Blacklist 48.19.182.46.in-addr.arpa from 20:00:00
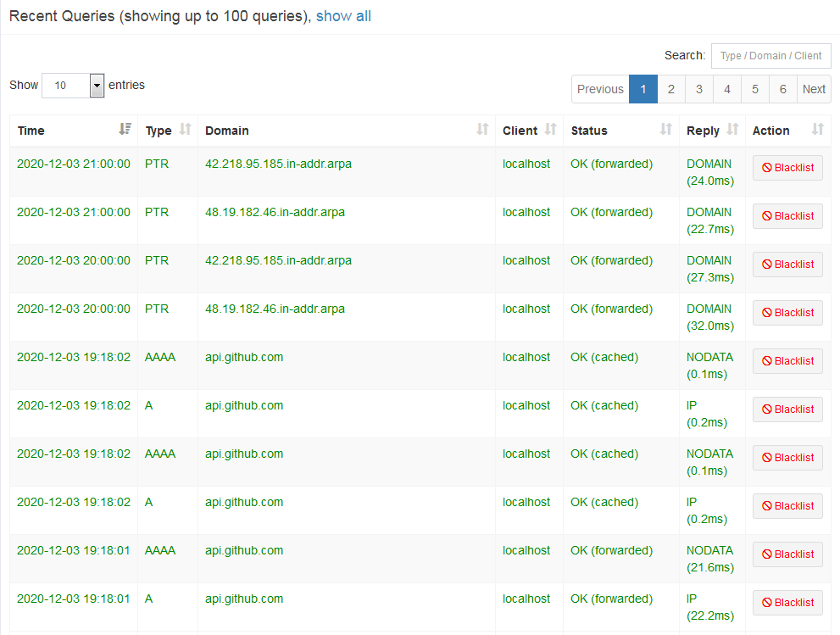 tap(787, 312)
